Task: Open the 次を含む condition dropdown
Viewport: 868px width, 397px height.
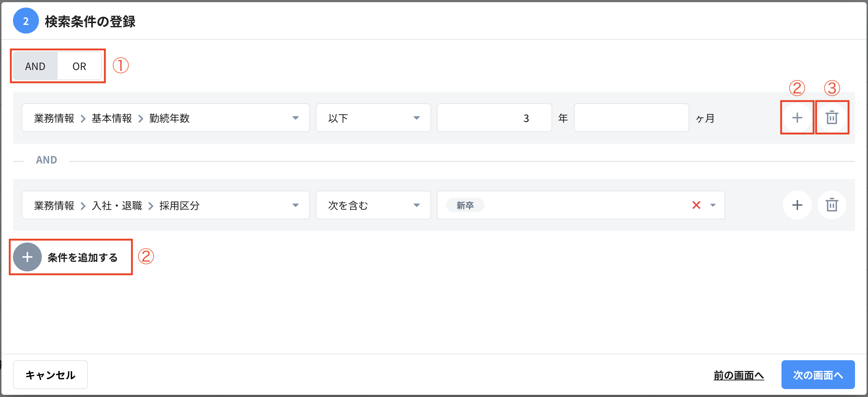Action: (373, 205)
